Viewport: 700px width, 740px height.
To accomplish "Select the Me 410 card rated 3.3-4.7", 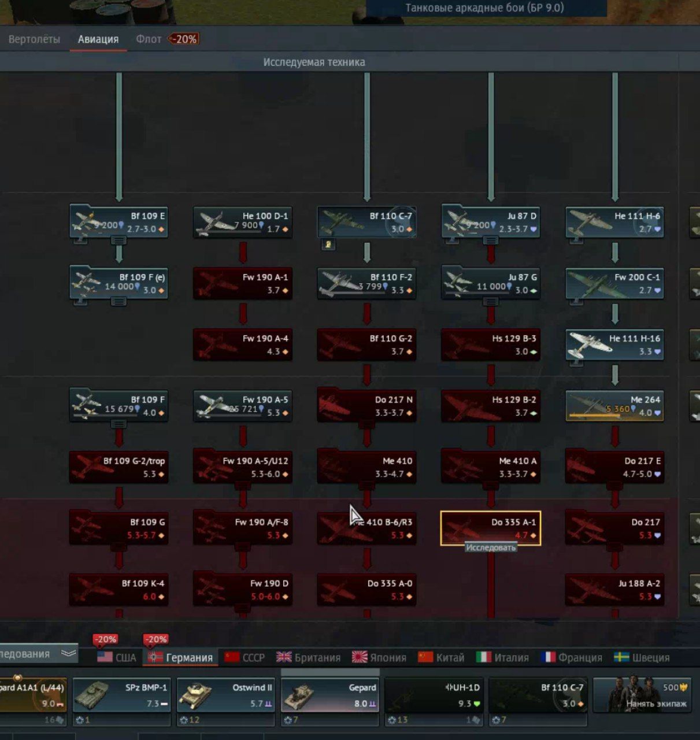I will click(x=366, y=468).
